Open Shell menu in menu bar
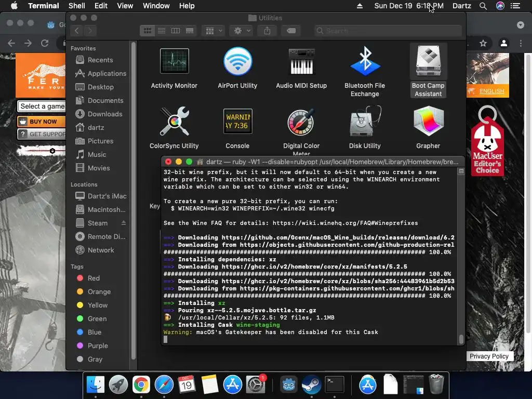The height and width of the screenshot is (399, 532). click(x=77, y=6)
